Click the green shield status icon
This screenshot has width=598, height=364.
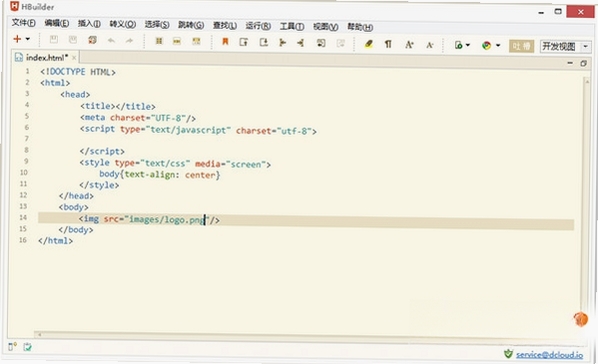tap(508, 354)
